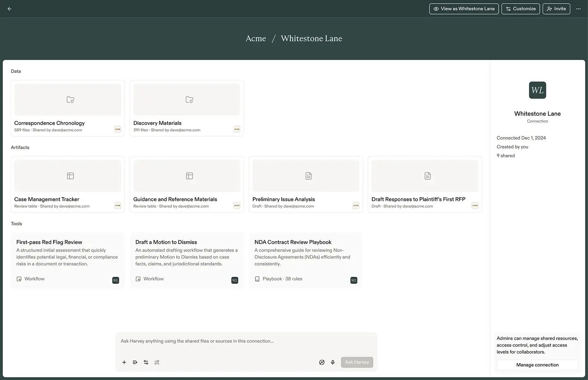Click the Ask Harvey prompt text field
The width and height of the screenshot is (588, 380).
[246, 341]
